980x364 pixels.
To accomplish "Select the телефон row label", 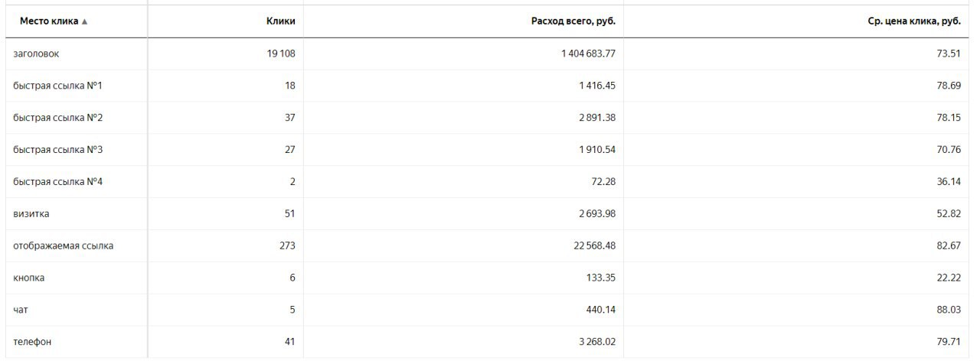I will [x=33, y=343].
